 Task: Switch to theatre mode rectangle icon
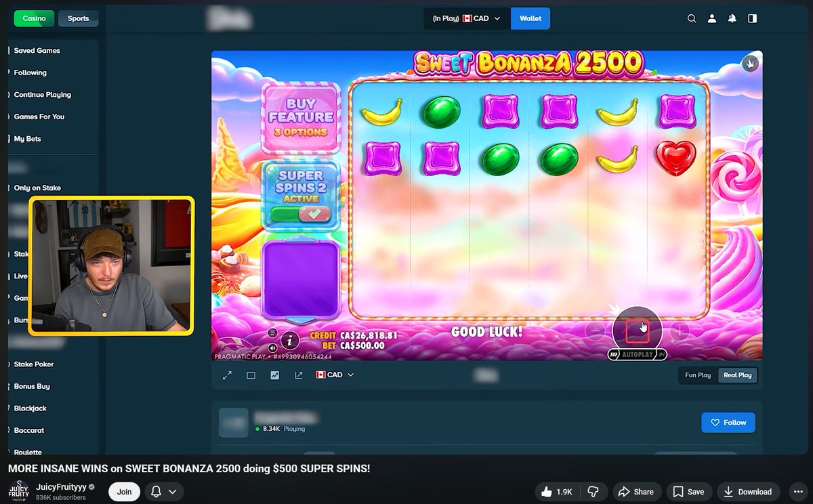[x=251, y=375]
